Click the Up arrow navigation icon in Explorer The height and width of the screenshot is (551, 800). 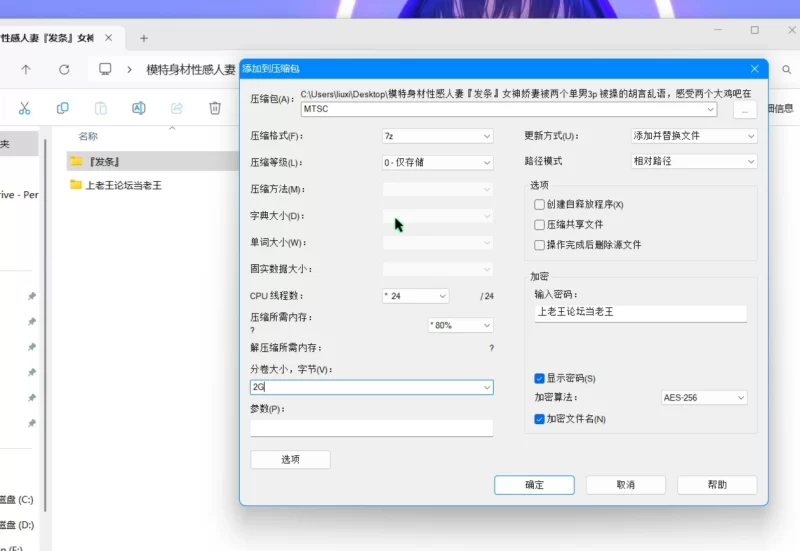26,69
